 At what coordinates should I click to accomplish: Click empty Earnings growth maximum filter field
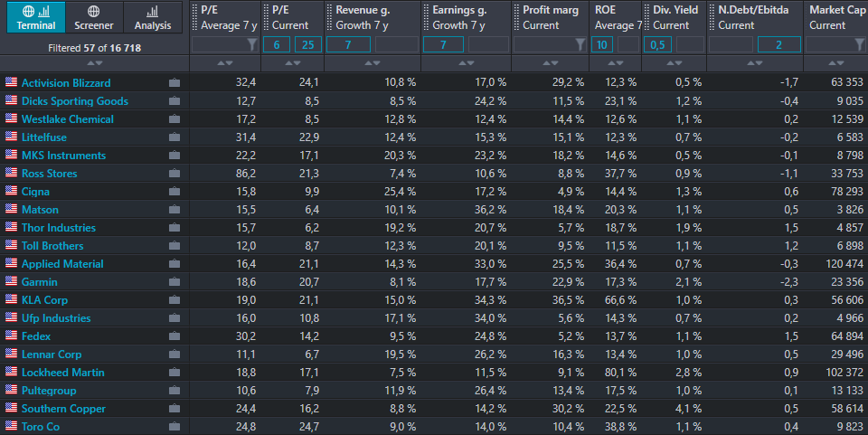point(489,44)
